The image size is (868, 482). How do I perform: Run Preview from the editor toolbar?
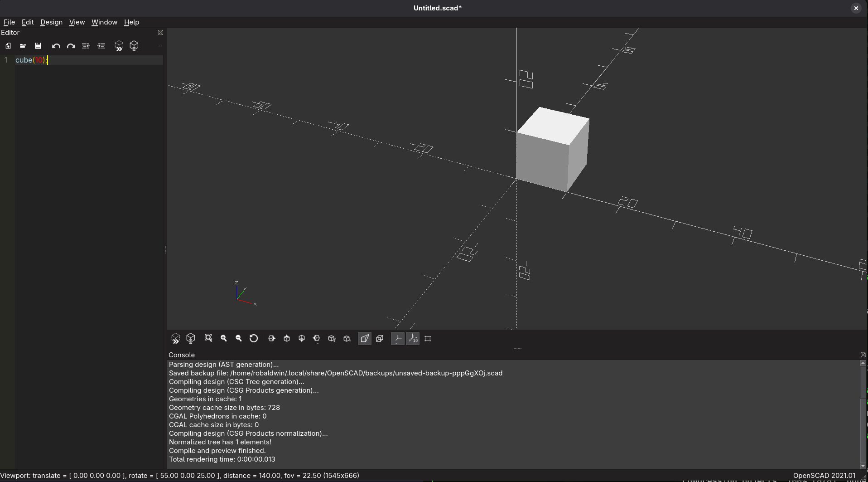(119, 46)
